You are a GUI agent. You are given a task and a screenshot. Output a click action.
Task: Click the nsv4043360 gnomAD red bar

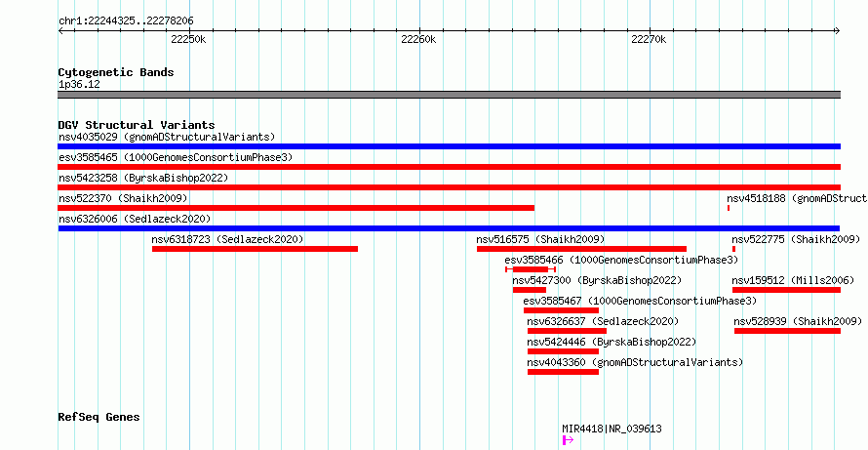(563, 372)
